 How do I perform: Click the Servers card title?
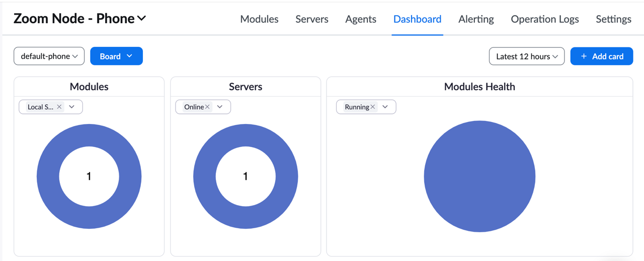pos(246,87)
